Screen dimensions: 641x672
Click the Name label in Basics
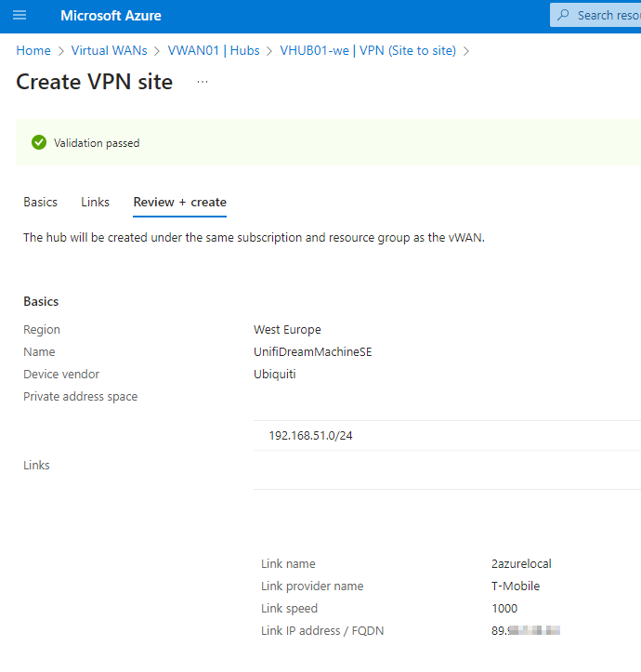(x=39, y=352)
